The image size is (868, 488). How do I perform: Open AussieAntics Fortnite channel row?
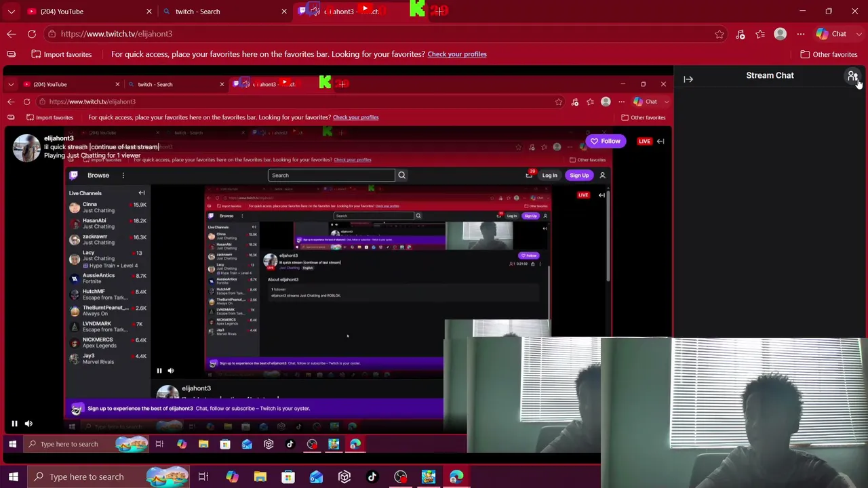pyautogui.click(x=107, y=279)
